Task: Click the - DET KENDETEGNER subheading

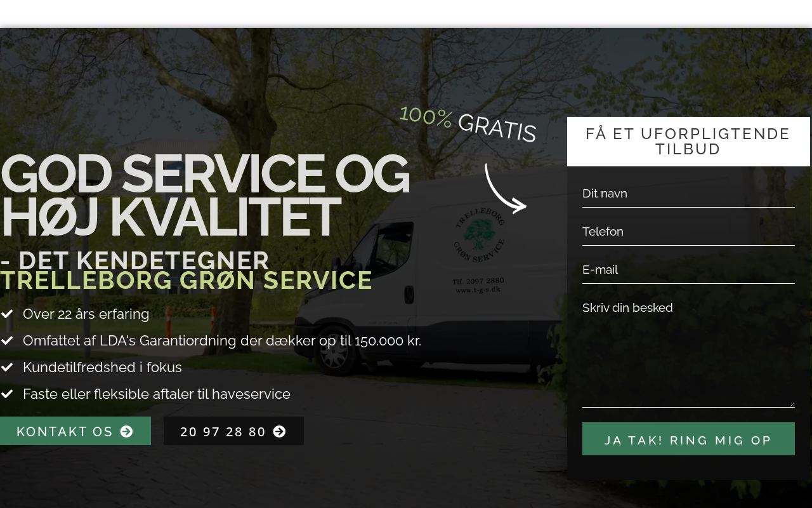Action: [x=134, y=260]
